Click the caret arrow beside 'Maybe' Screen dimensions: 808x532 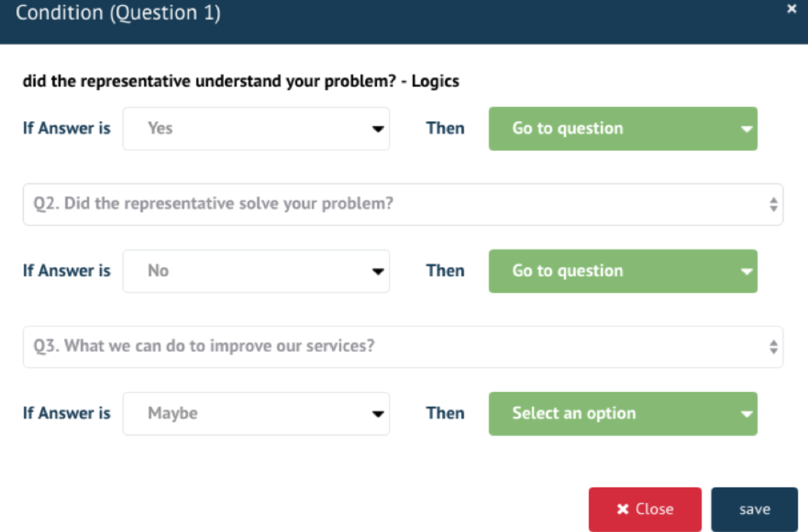(378, 414)
